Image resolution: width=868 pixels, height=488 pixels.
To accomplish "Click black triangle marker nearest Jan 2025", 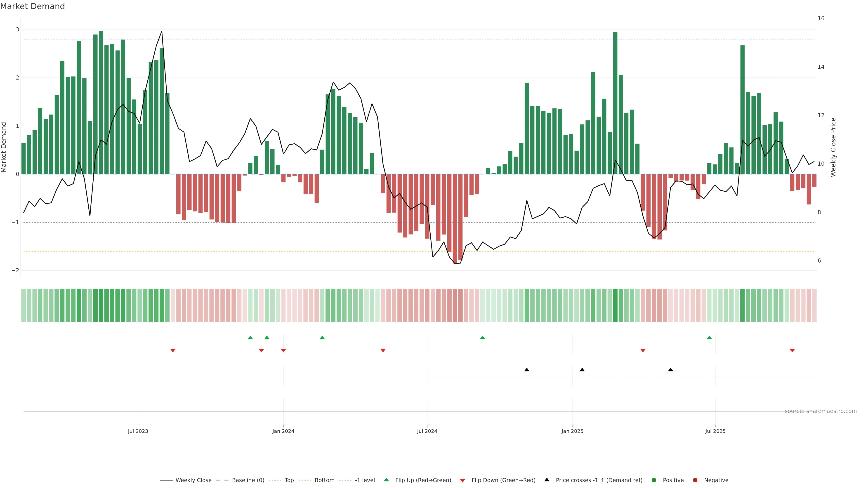I will [x=582, y=369].
